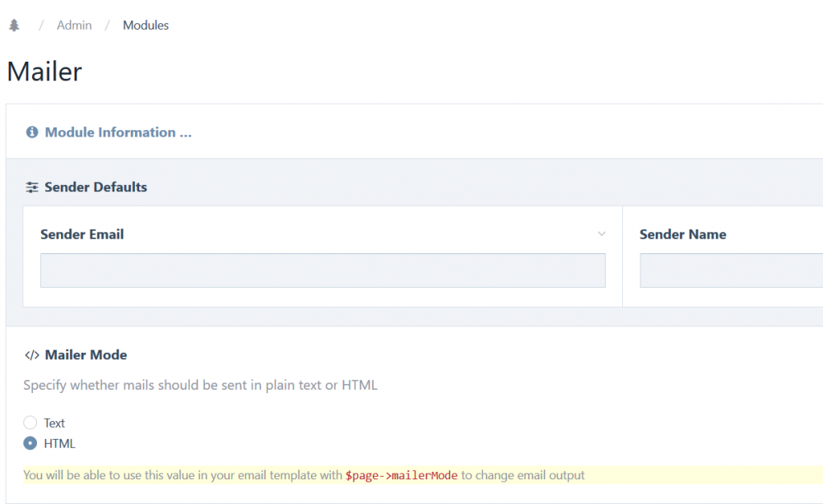Screen dimensions: 823x504
Task: Click the $page->mailerMode code snippet
Action: click(x=400, y=475)
